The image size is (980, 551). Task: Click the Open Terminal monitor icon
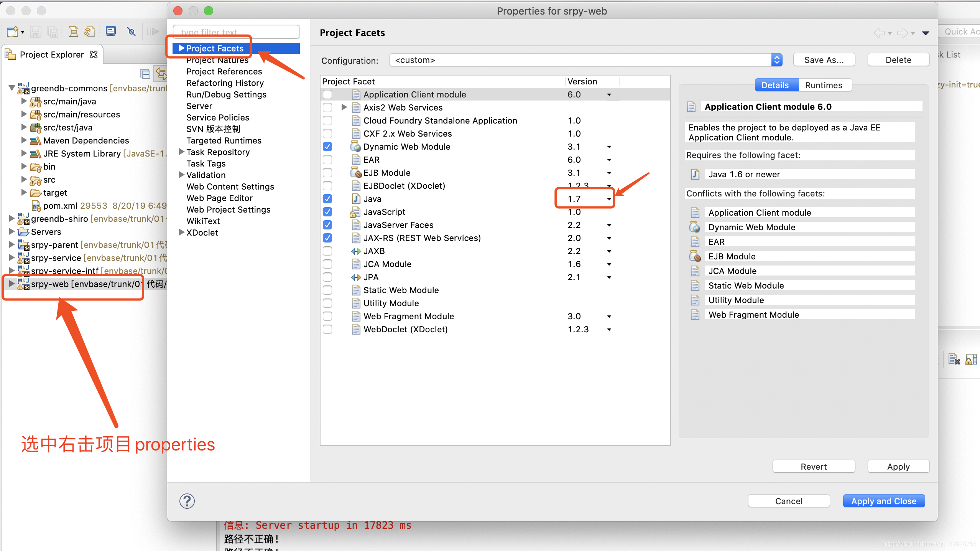(x=111, y=31)
